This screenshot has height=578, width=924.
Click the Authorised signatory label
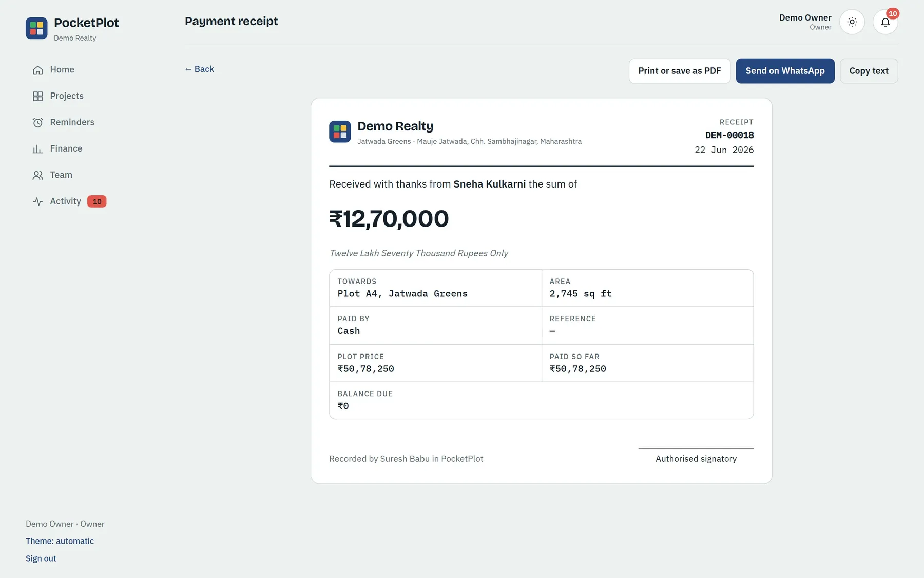[x=696, y=459]
